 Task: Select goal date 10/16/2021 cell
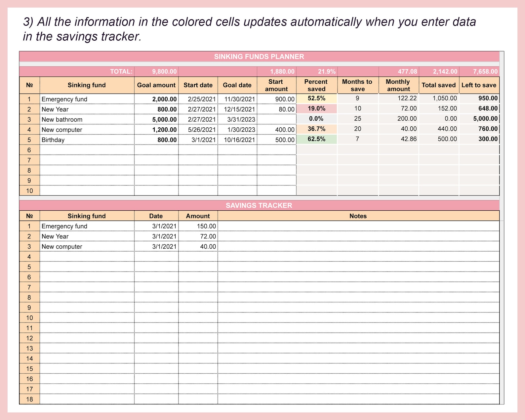pos(237,140)
